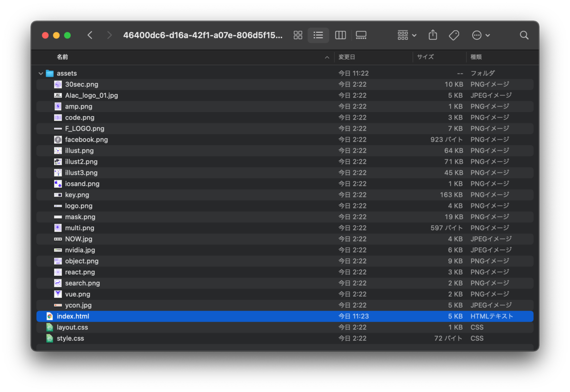The image size is (570, 392).
Task: Select the logo.png file name
Action: 79,206
